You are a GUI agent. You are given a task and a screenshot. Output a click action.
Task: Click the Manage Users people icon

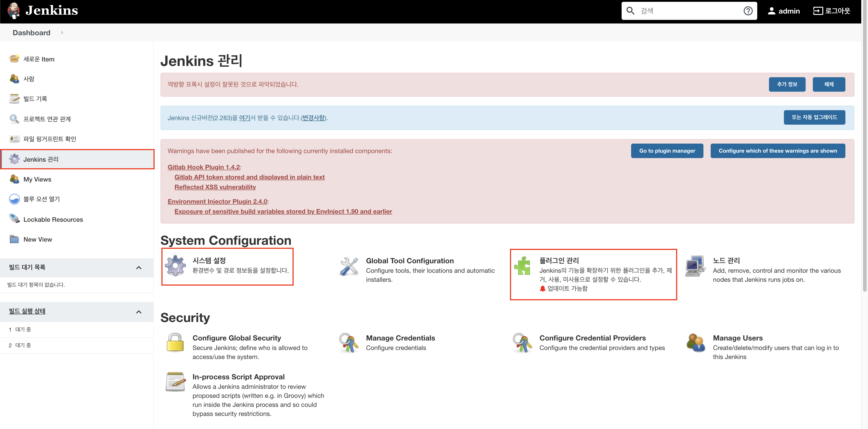click(696, 343)
